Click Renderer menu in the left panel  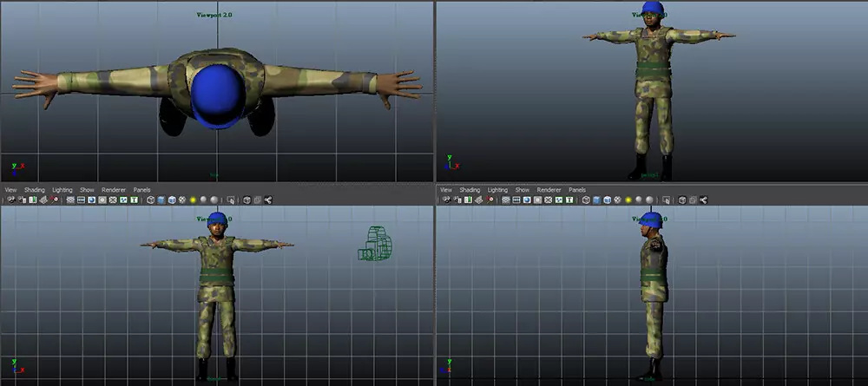(114, 189)
